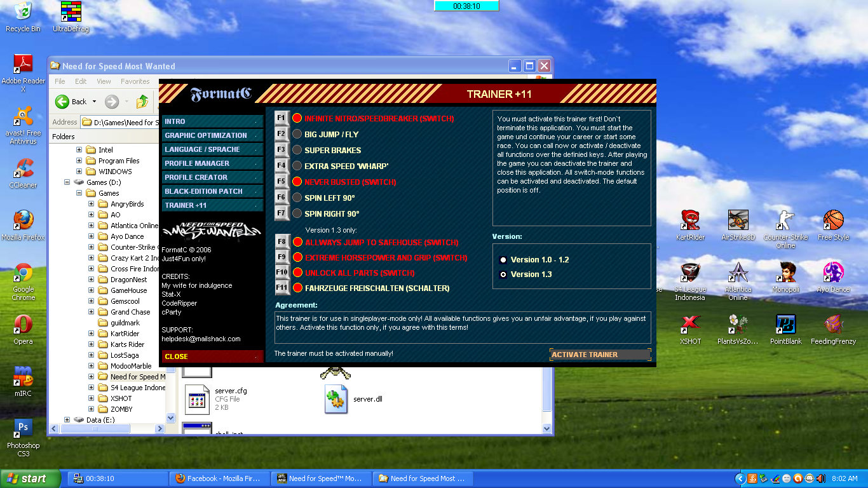Toggle Super Brakes indicator
The image size is (868, 488).
297,150
